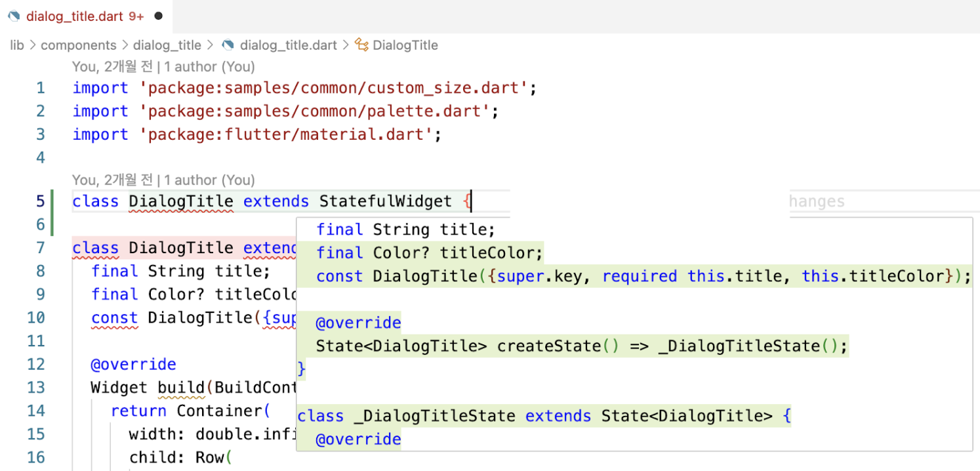This screenshot has width=980, height=471.
Task: Open the lib breadcrumb folder
Action: (x=17, y=45)
